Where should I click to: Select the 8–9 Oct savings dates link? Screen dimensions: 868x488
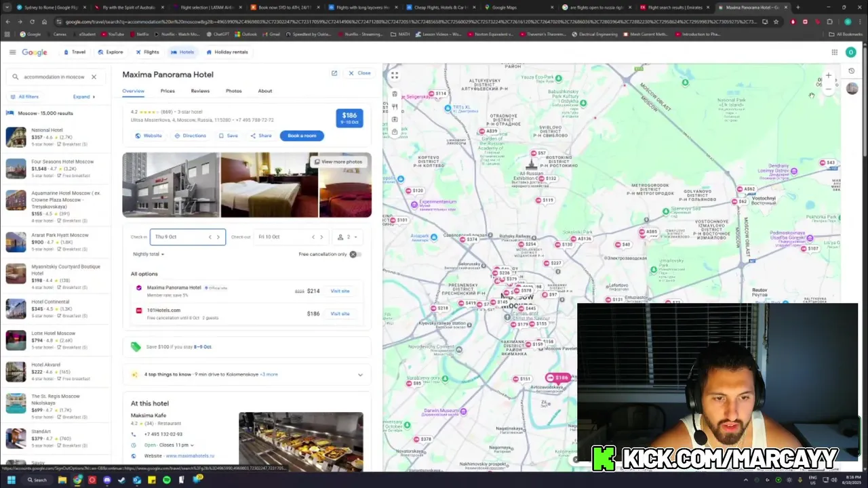click(203, 347)
